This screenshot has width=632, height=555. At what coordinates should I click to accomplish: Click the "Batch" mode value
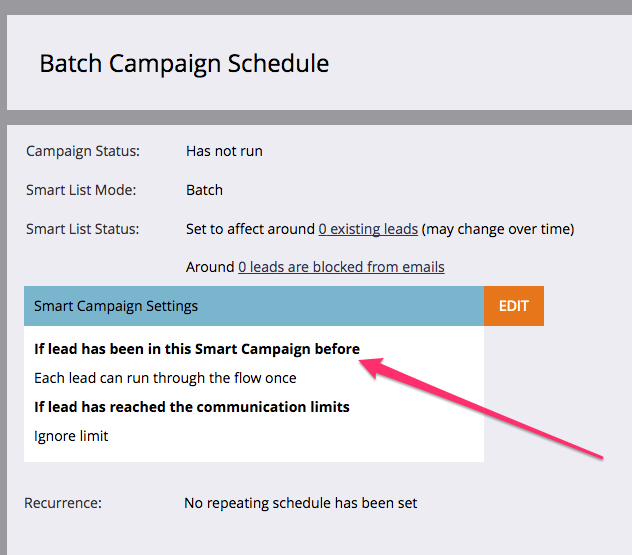pos(204,190)
